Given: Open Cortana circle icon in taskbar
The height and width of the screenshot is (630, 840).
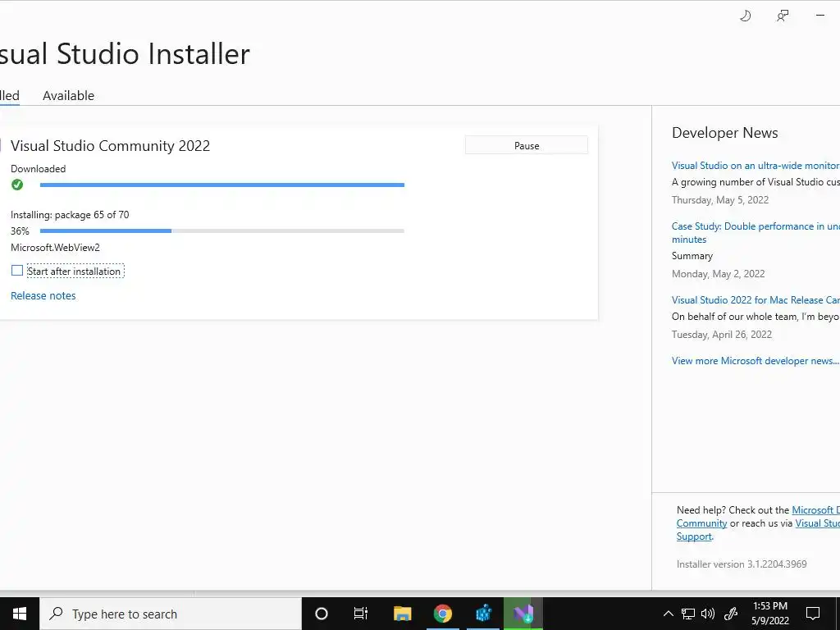Looking at the screenshot, I should (x=321, y=614).
